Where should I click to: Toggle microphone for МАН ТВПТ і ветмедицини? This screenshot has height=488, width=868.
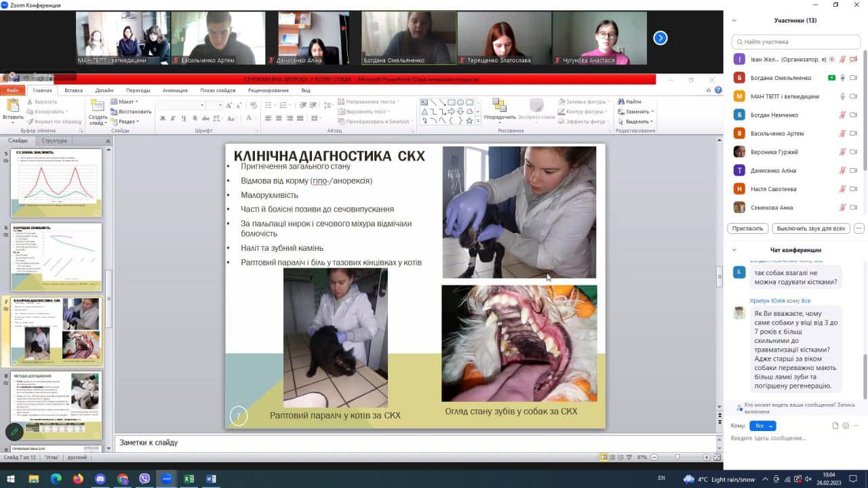click(x=842, y=96)
